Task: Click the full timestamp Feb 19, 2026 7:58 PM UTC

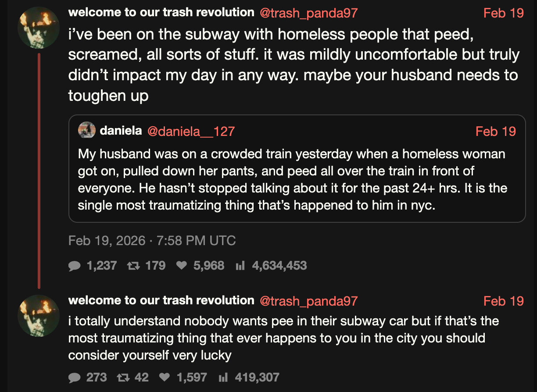Action: [152, 241]
